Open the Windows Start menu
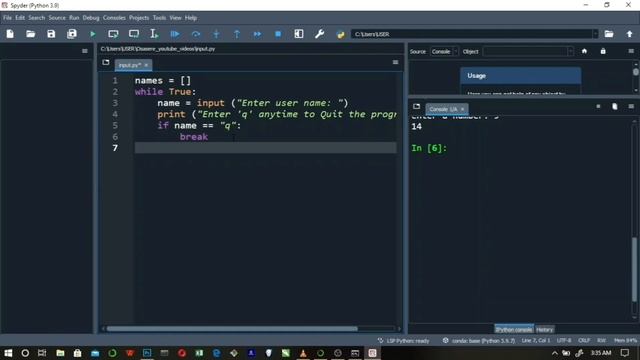Screen dimensions: 640x360 point(8,353)
